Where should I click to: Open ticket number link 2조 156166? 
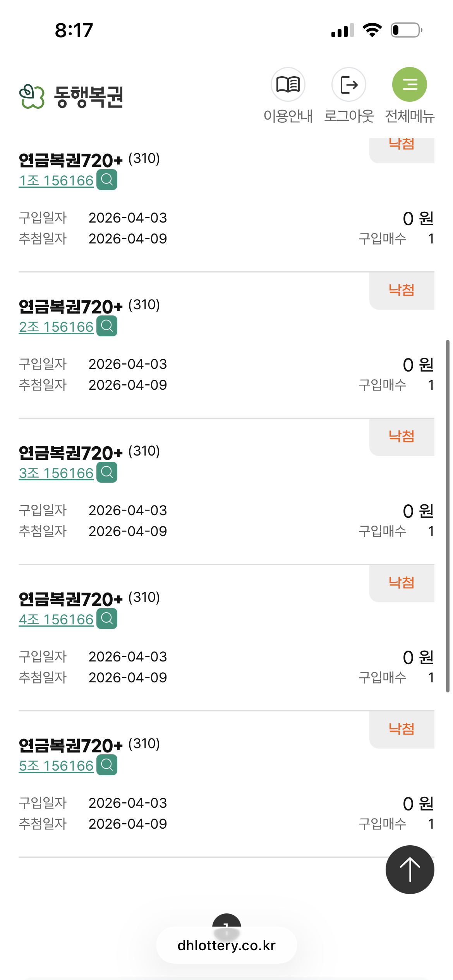click(57, 327)
